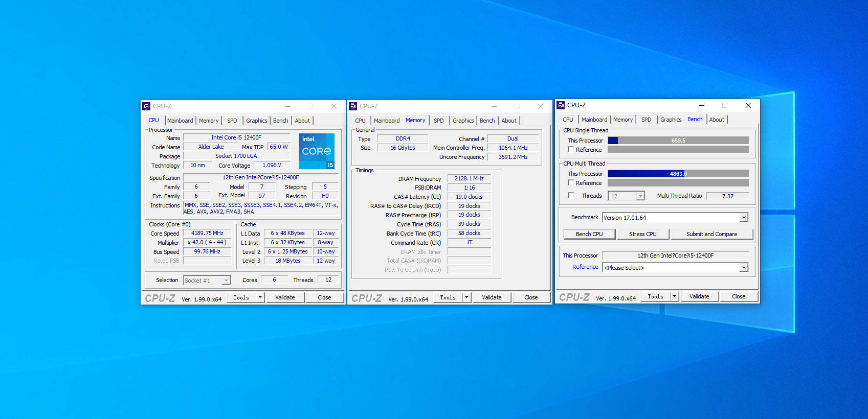Expand the Tools arrow in the Bench window
868x419 pixels.
tap(675, 296)
